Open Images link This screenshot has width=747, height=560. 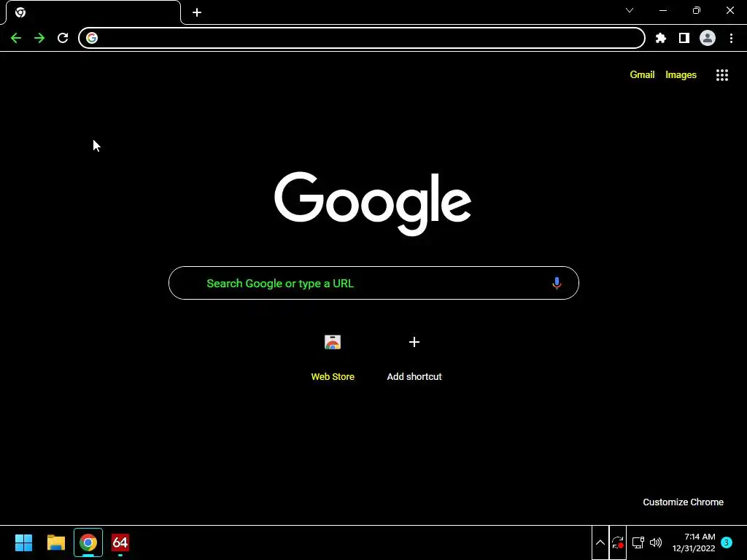681,75
